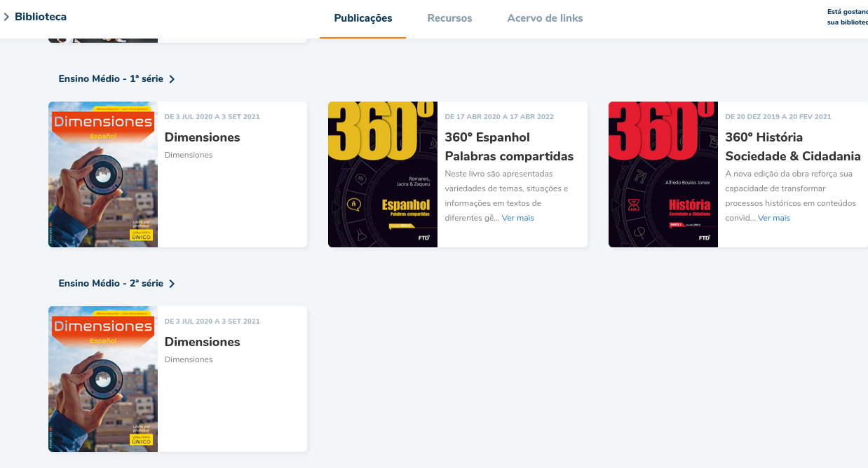Switch to the Publicações tab

pos(363,18)
